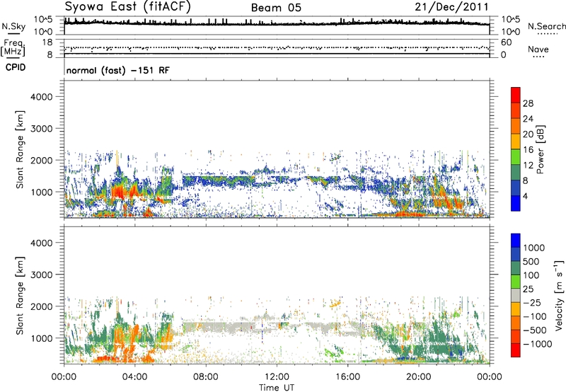Click the blue top of Velocity colorbar

point(516,241)
